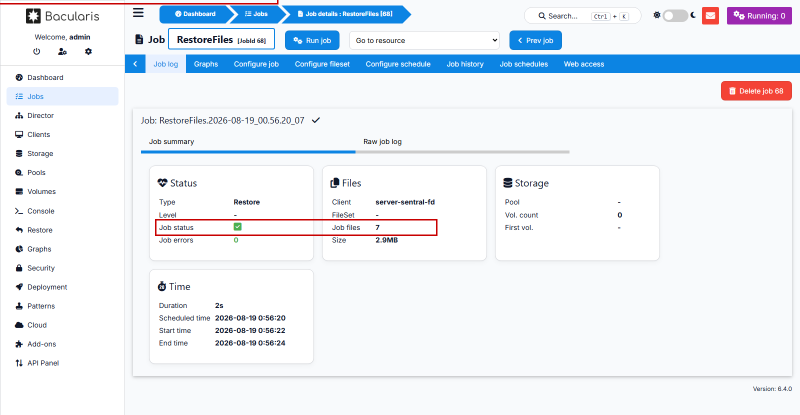Click the Dashboard icon in sidebar

[x=19, y=78]
